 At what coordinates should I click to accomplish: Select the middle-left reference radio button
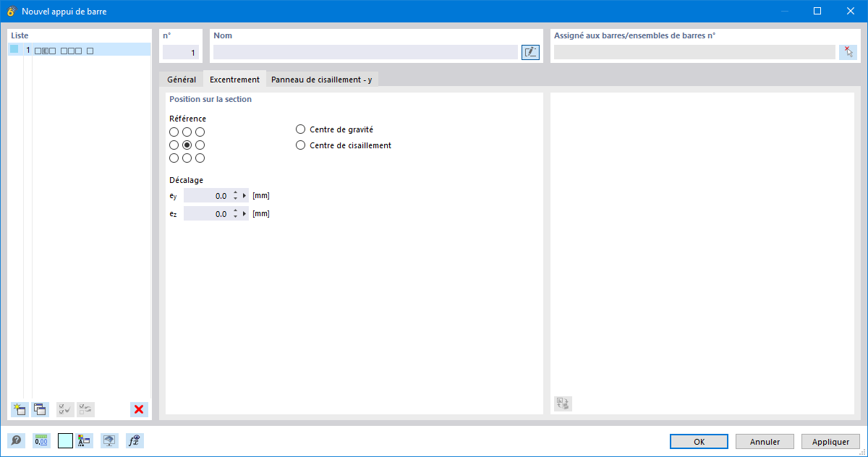pos(174,145)
